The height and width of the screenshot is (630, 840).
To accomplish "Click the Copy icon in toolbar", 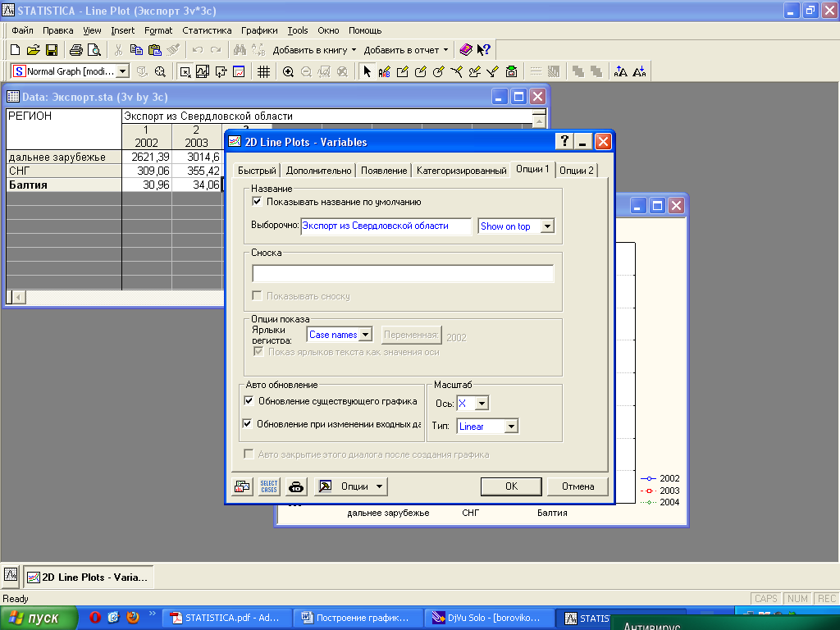I will (137, 50).
